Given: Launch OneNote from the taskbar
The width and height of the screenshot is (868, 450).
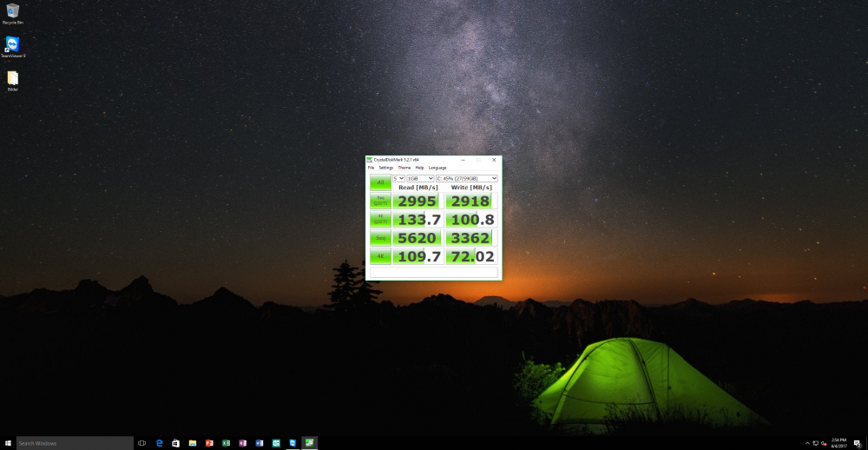Looking at the screenshot, I should [242, 443].
